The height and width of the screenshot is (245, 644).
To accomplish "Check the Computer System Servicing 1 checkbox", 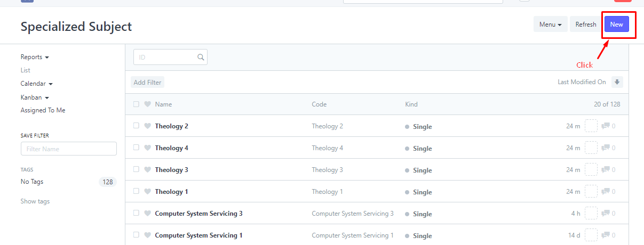I will pos(136,235).
